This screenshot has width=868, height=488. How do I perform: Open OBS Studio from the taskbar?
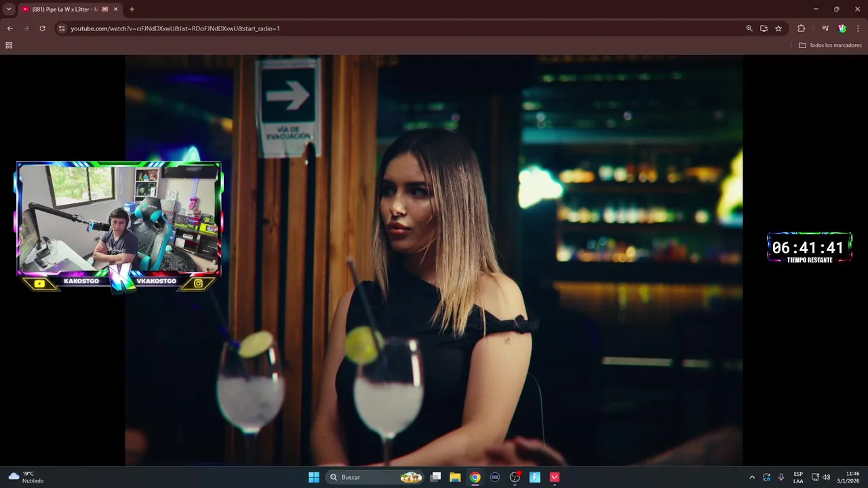[515, 477]
